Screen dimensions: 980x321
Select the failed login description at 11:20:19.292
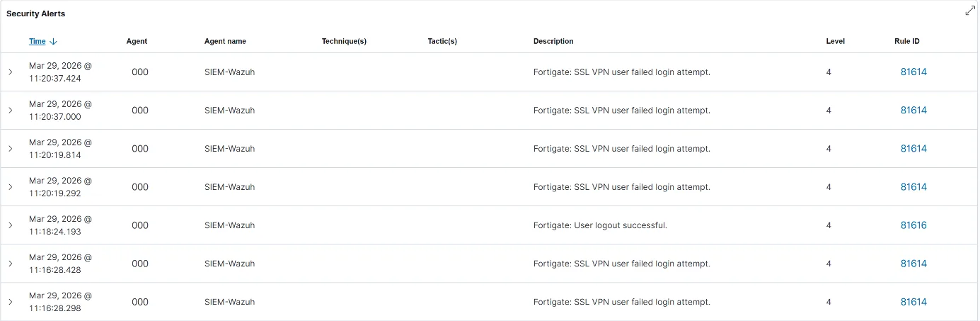pos(622,187)
